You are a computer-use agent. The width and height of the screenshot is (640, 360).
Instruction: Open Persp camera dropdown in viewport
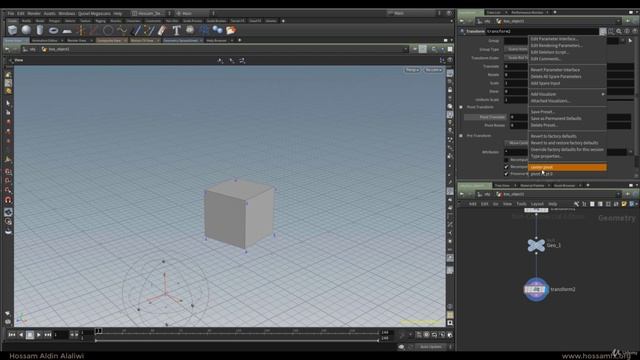(x=411, y=70)
